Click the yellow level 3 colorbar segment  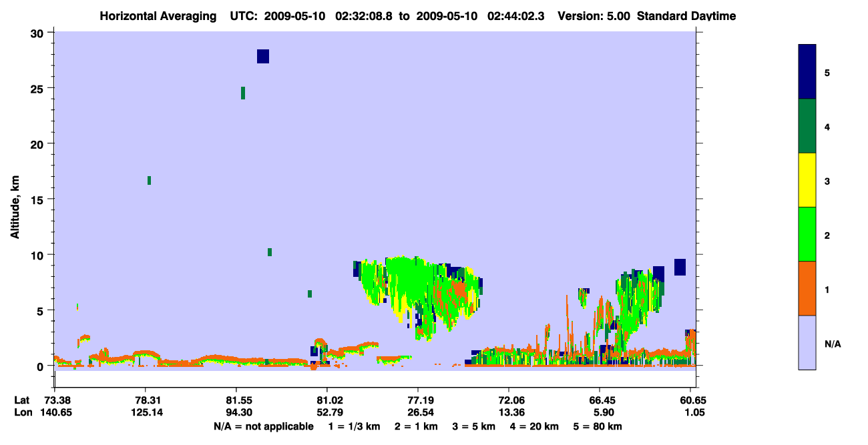[x=807, y=180]
